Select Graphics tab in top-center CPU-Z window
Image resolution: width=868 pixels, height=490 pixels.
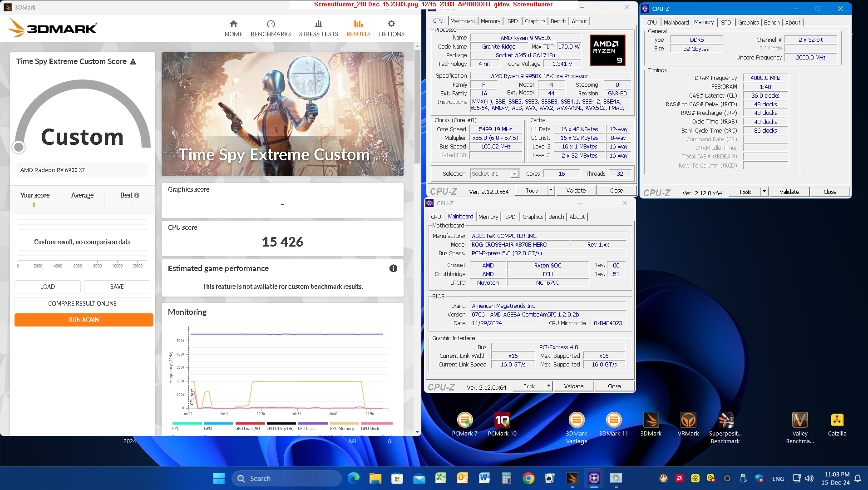pos(535,21)
